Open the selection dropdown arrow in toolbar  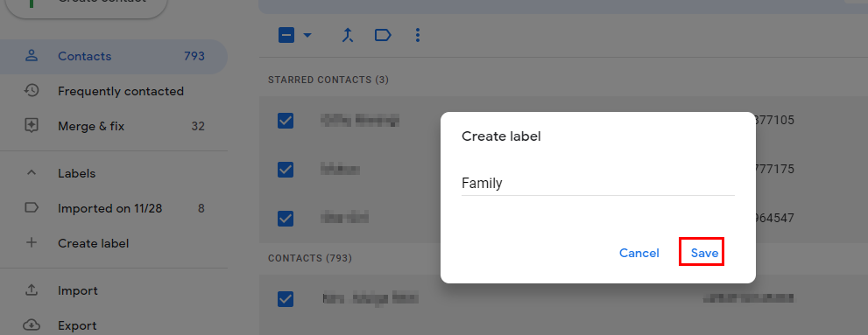click(307, 36)
